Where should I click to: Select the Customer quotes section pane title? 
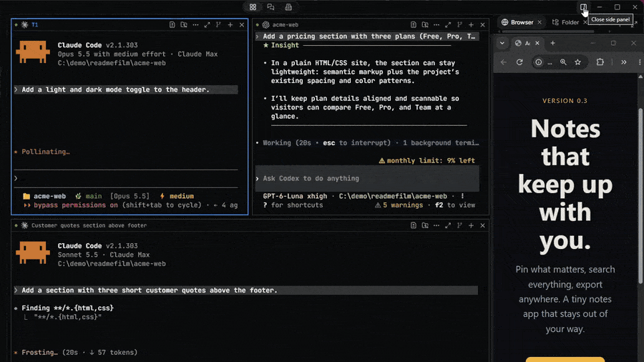click(89, 225)
